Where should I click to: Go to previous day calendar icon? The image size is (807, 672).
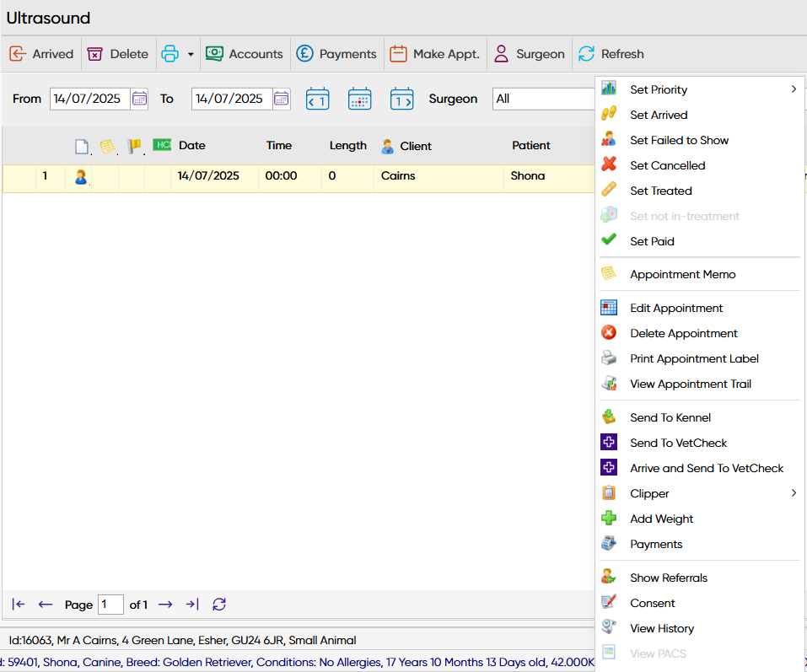coord(317,99)
